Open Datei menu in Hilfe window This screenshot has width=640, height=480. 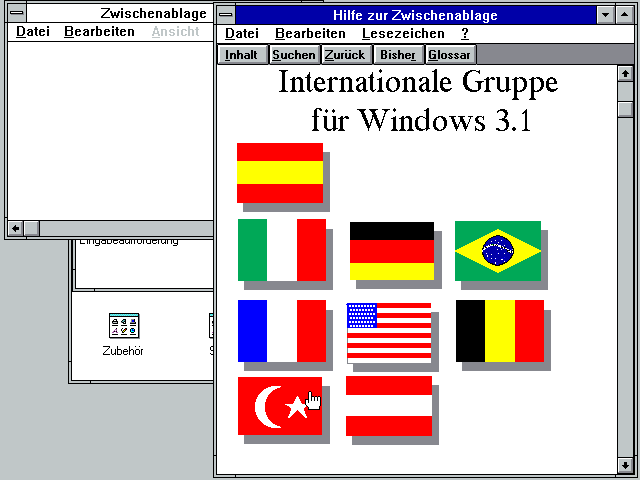tap(242, 33)
